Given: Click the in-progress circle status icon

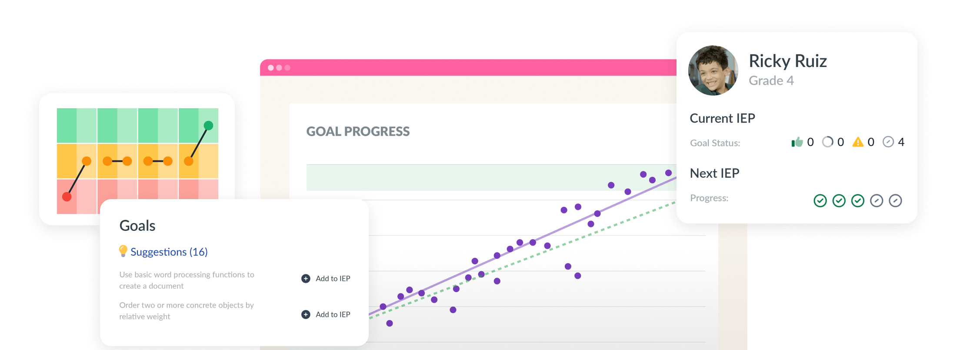Looking at the screenshot, I should pos(827,142).
